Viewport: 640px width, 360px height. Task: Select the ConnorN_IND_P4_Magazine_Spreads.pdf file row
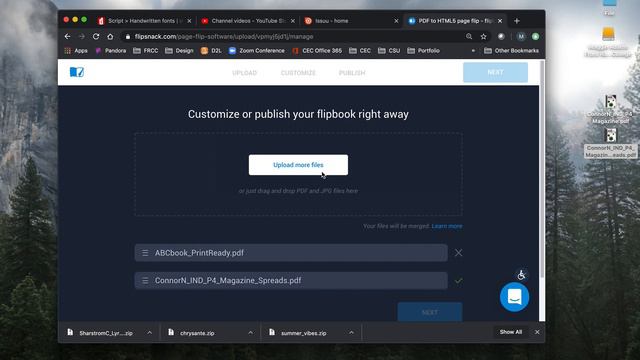pos(291,281)
